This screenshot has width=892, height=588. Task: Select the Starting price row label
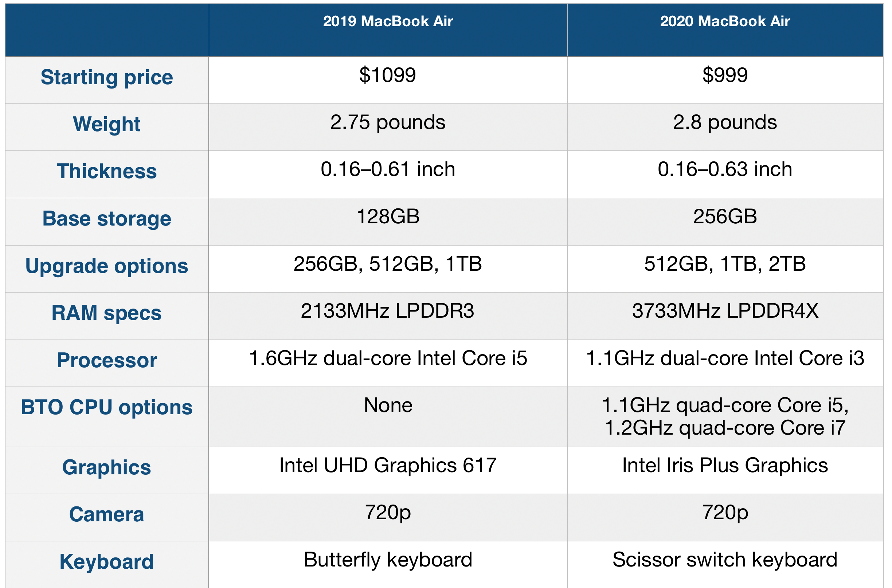[x=107, y=77]
